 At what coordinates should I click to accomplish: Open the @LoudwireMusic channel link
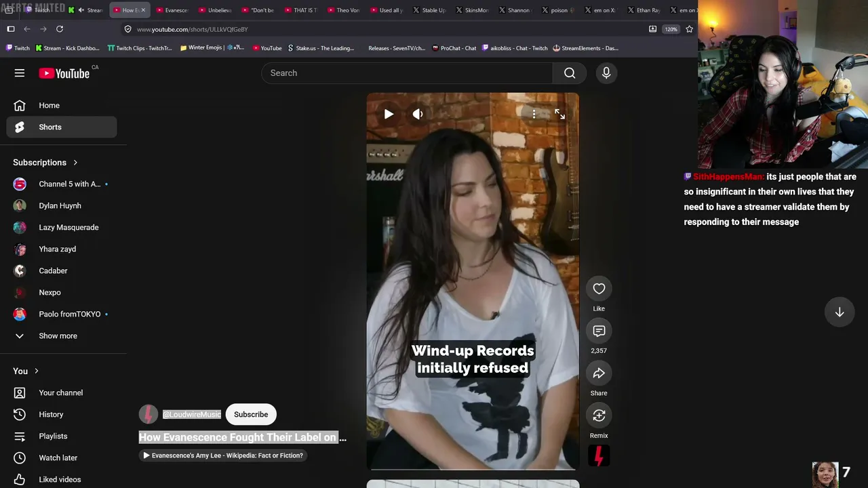[192, 414]
